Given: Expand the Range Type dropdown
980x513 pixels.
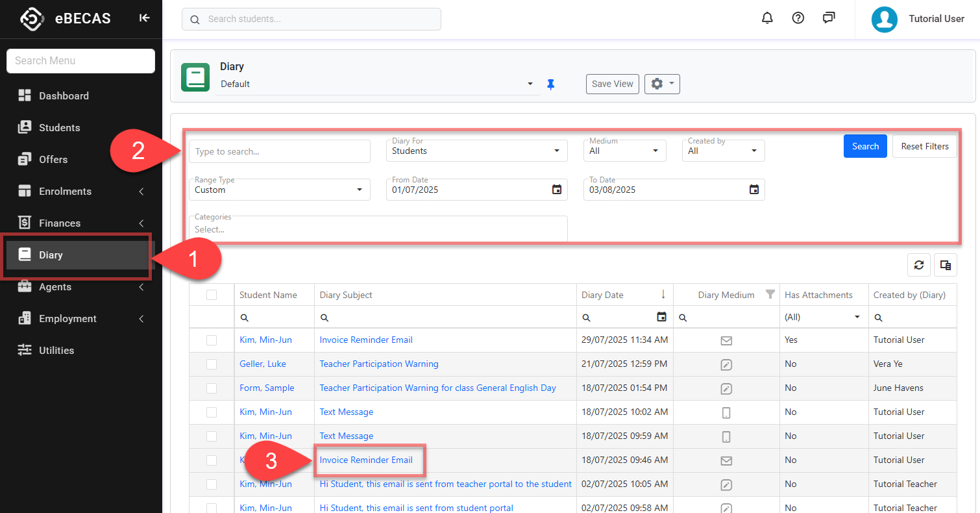Looking at the screenshot, I should (280, 190).
